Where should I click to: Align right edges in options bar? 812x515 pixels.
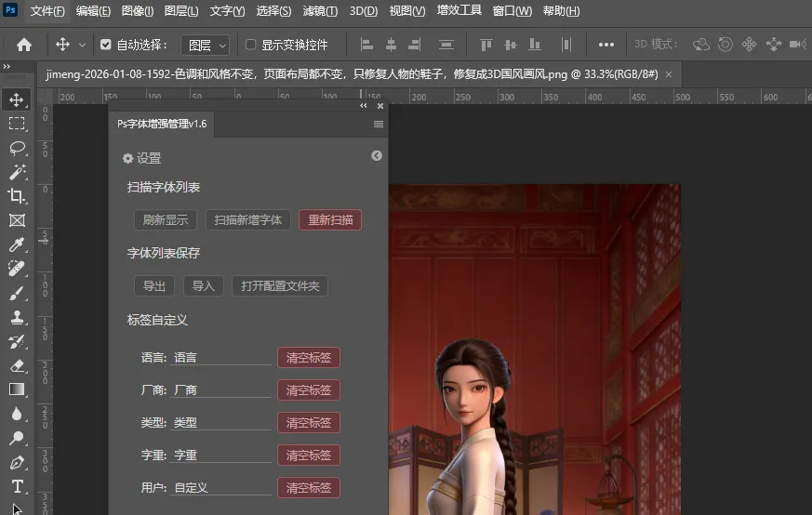click(414, 45)
